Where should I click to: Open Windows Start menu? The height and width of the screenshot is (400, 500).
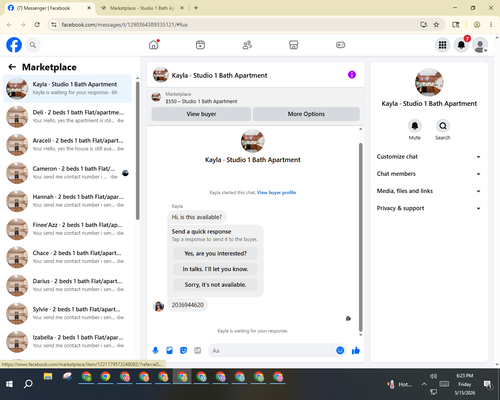(9, 384)
